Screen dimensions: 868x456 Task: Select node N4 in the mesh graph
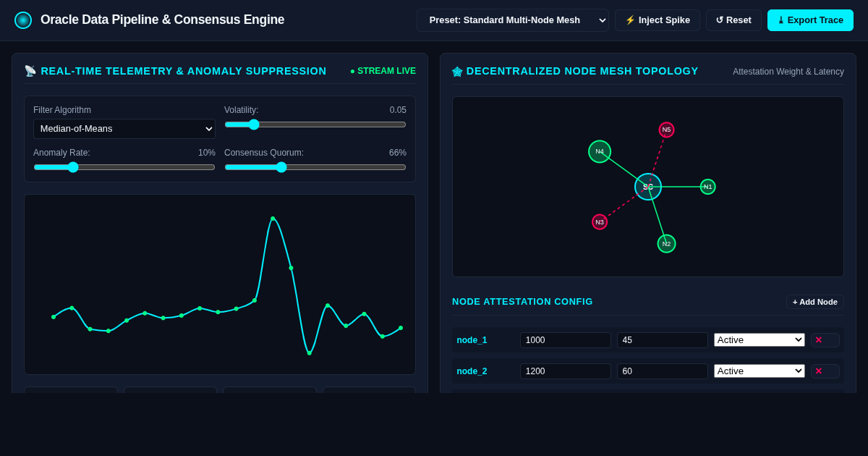pos(600,151)
